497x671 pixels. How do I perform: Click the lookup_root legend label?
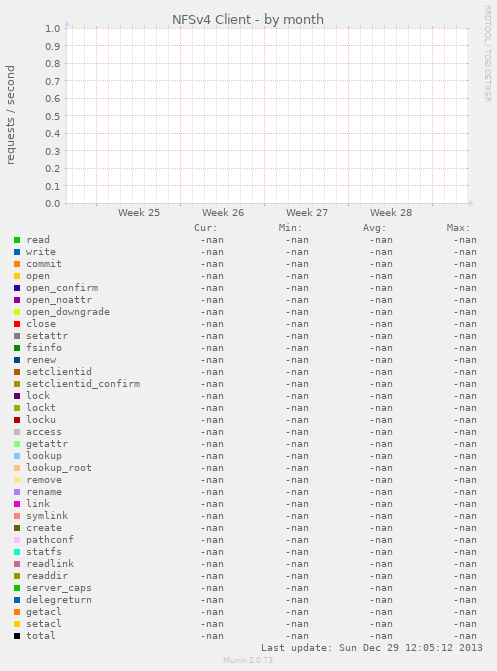59,468
